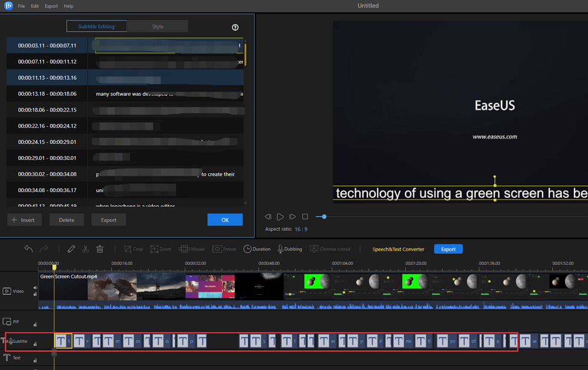Select the highlighted first subtitle clip on timeline

(x=64, y=341)
